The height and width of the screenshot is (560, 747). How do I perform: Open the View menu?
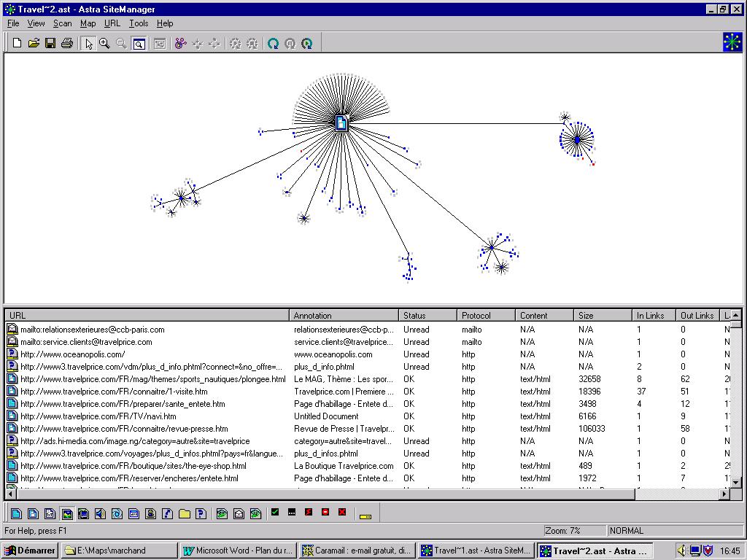[x=36, y=23]
